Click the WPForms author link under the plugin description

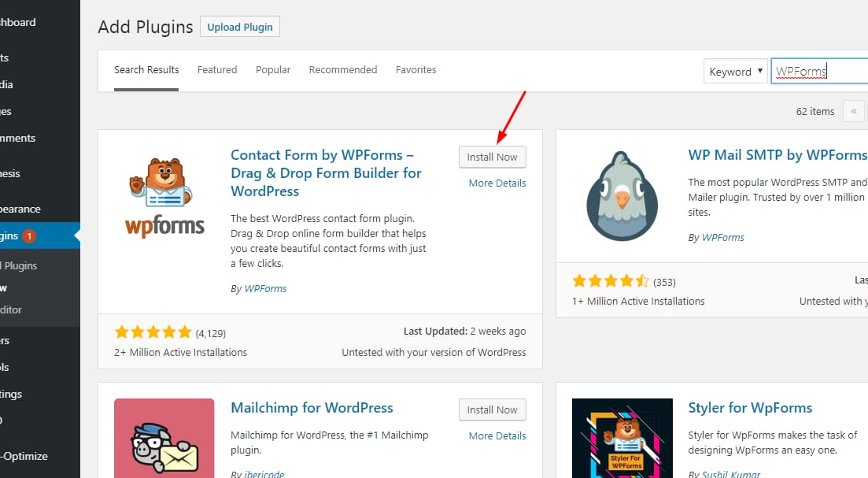pos(265,288)
